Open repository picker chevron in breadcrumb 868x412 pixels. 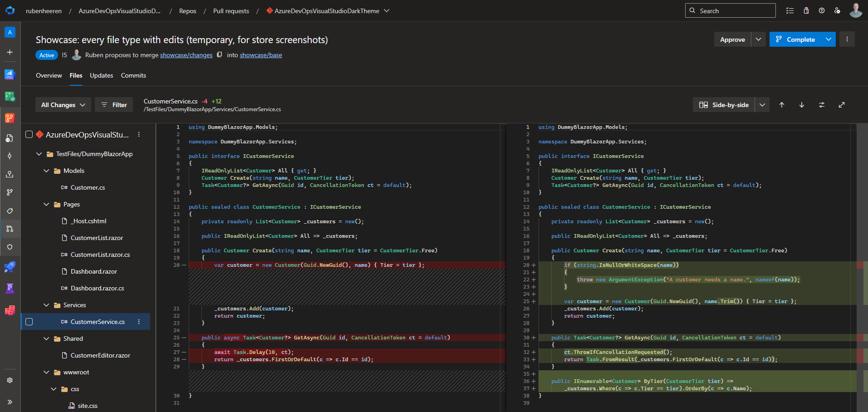pos(387,10)
